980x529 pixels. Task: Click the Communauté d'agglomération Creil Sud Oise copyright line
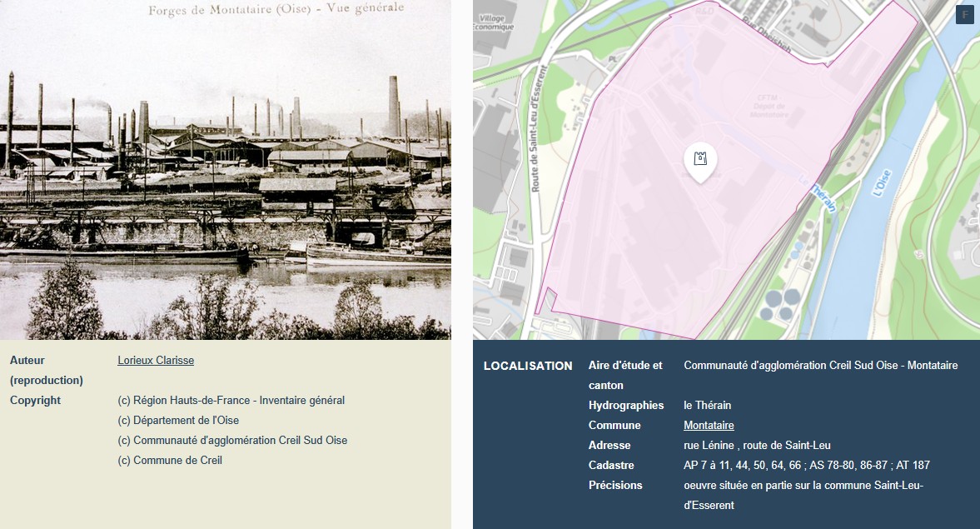[x=232, y=441]
